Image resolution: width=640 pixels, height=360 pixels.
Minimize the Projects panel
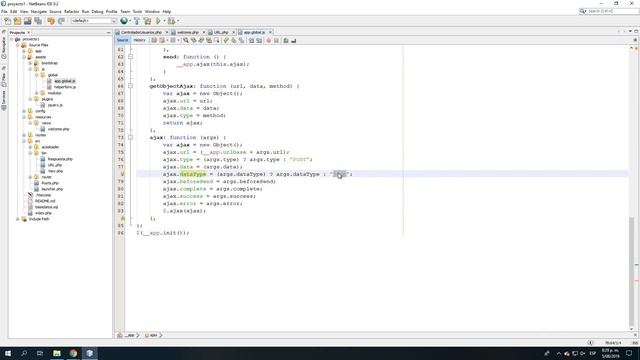pos(109,32)
